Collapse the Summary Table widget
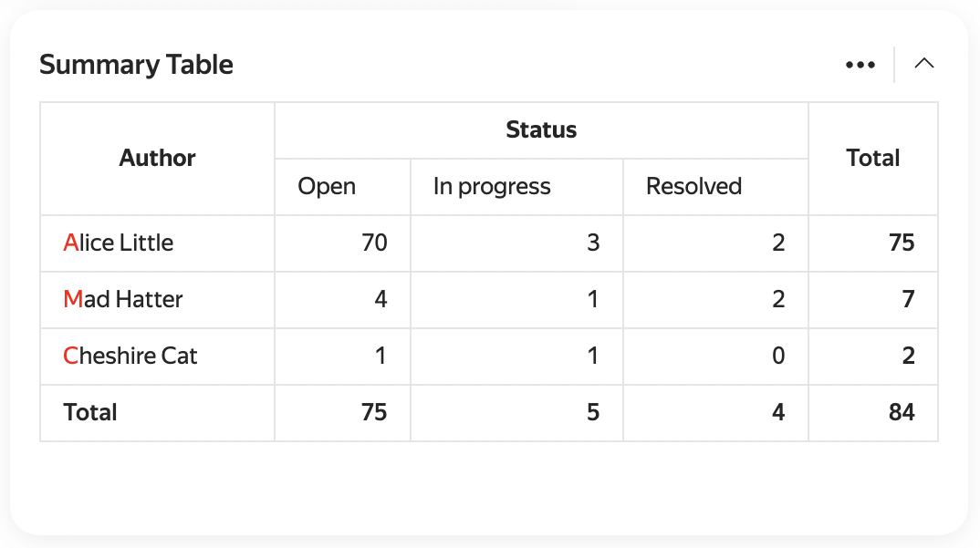Viewport: 980px width, 548px height. pyautogui.click(x=923, y=64)
